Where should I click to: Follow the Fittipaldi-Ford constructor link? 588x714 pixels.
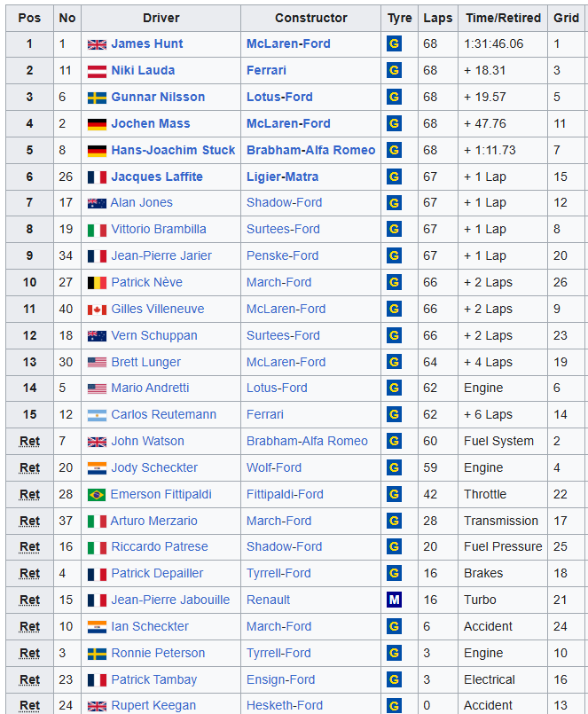[285, 494]
